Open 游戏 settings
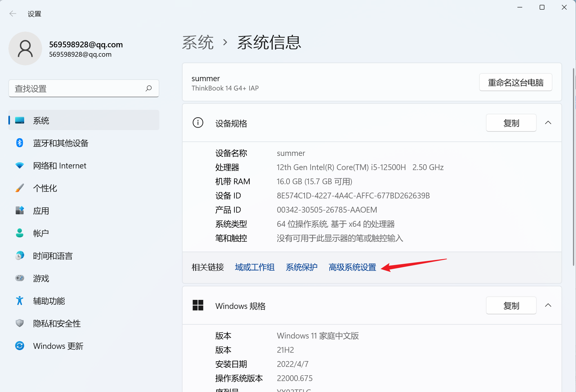Image resolution: width=576 pixels, height=392 pixels. tap(84, 278)
